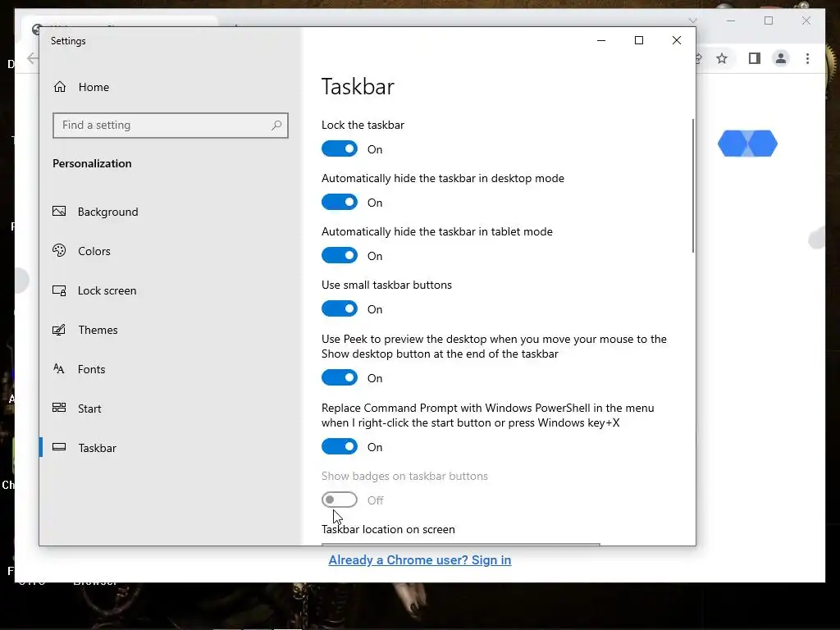Screen dimensions: 840x630
Task: Open Taskbar location on screen dropdown
Action: [461, 545]
